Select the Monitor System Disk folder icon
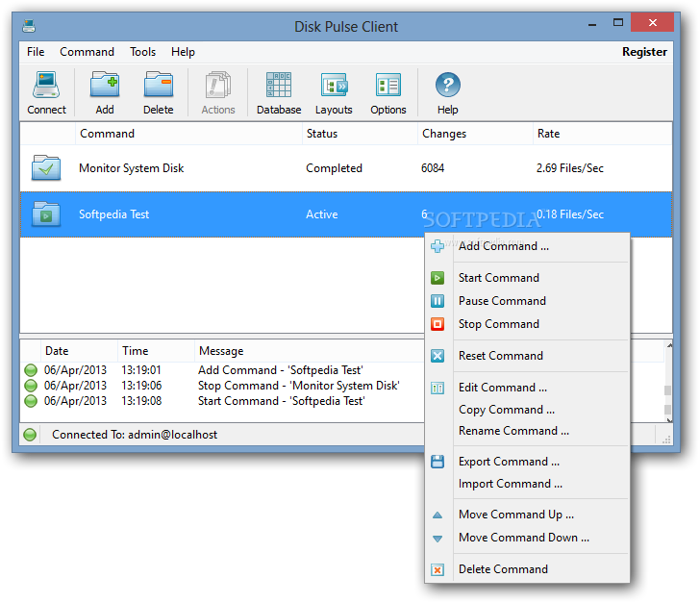The image size is (700, 603). click(x=46, y=168)
